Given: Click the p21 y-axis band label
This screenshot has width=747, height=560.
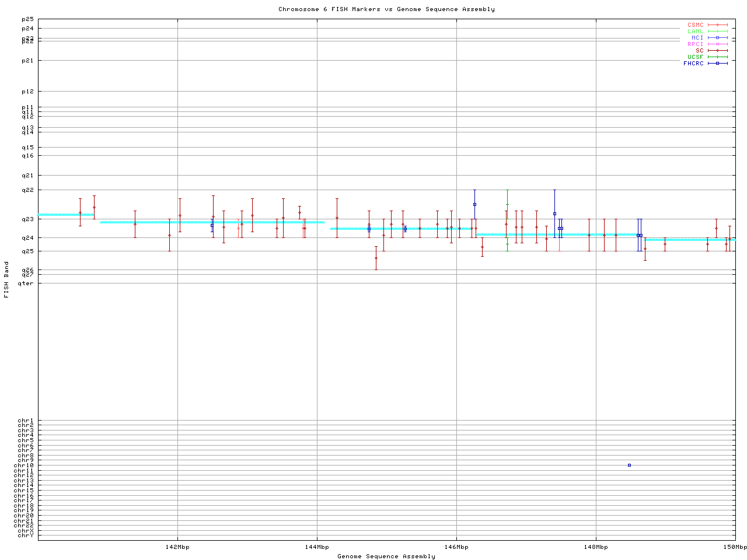Looking at the screenshot, I should pos(27,61).
